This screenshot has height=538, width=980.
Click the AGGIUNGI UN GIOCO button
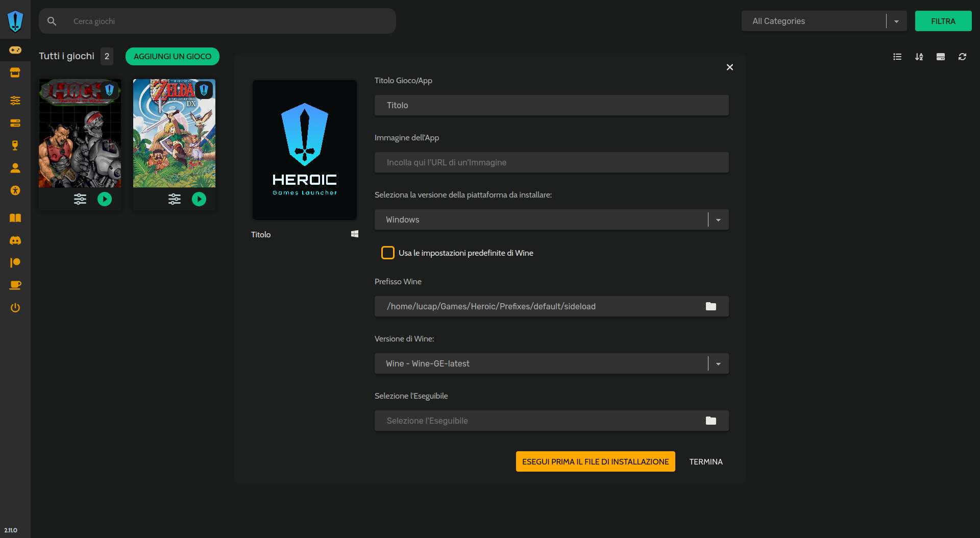click(173, 56)
